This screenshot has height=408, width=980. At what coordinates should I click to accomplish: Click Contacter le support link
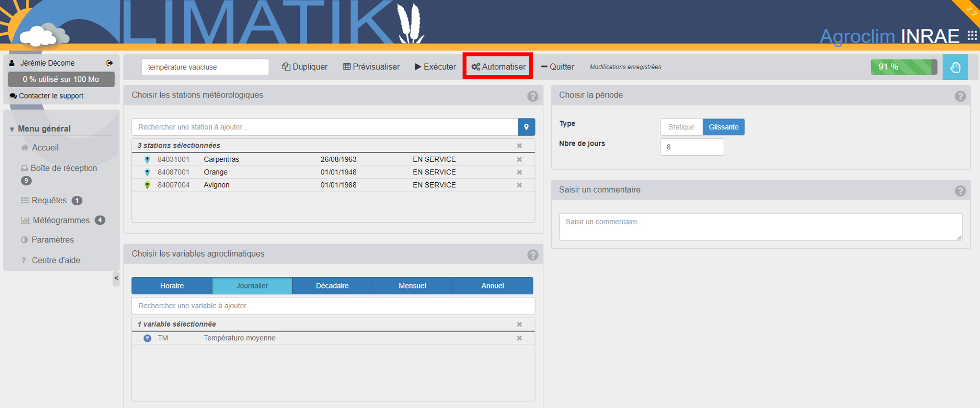[x=50, y=96]
